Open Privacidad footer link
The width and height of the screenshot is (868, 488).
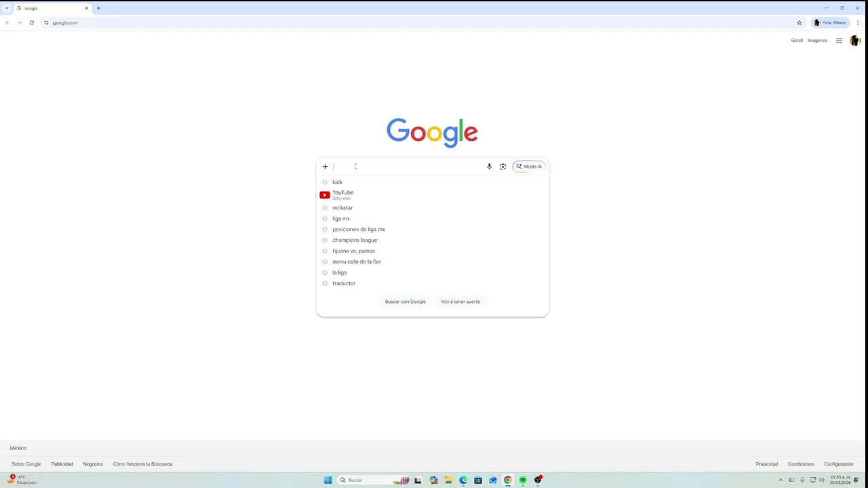pos(767,464)
